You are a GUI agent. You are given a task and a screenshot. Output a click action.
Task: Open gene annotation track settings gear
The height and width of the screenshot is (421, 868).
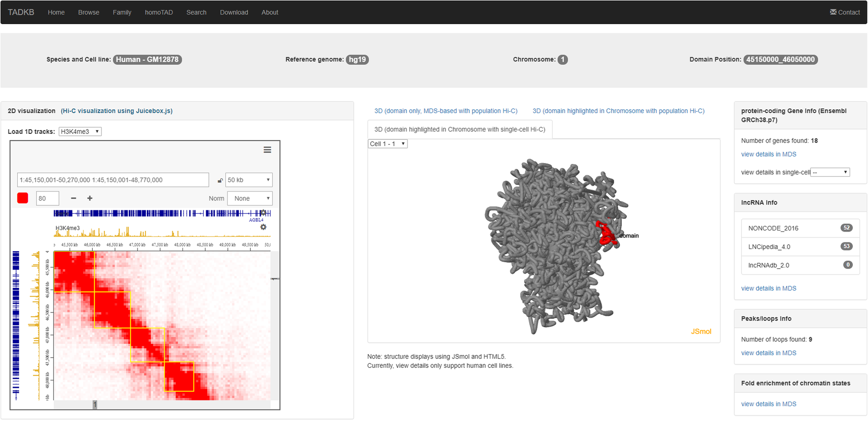coord(263,213)
